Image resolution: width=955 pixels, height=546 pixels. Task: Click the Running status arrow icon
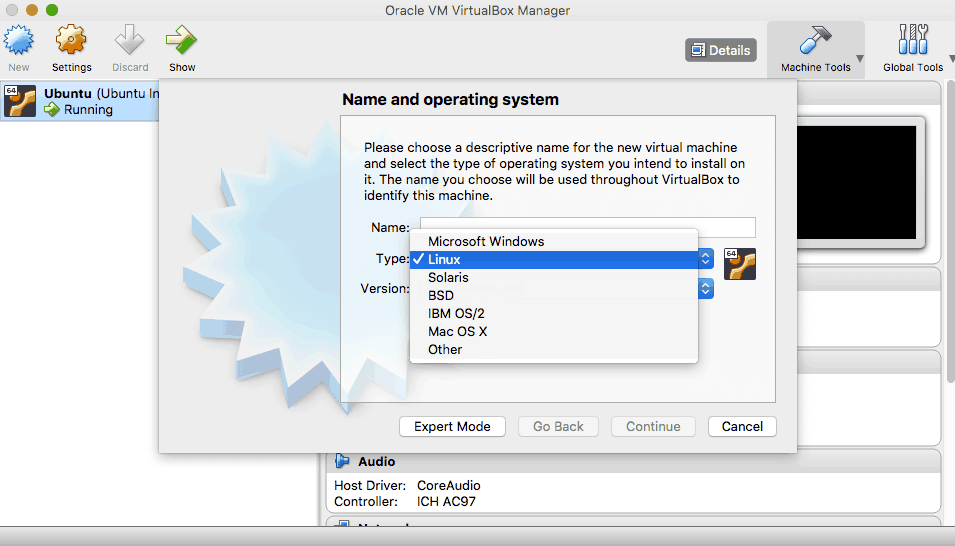52,110
